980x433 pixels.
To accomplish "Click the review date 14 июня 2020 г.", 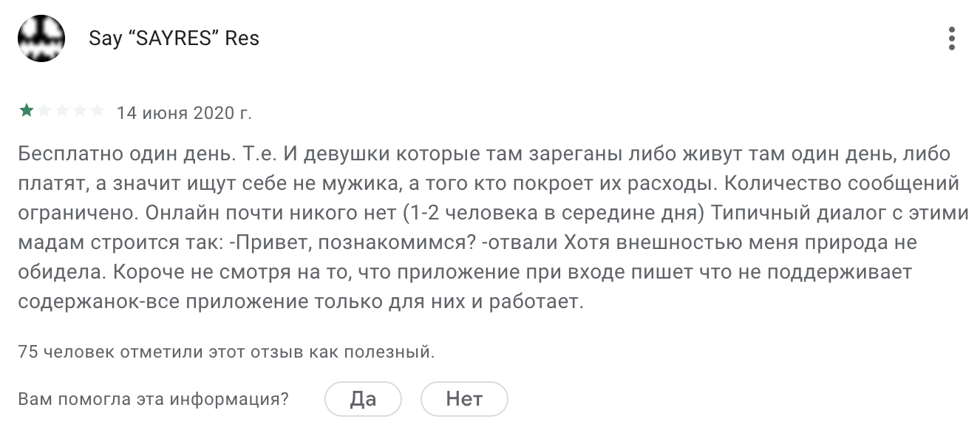I will (x=184, y=113).
